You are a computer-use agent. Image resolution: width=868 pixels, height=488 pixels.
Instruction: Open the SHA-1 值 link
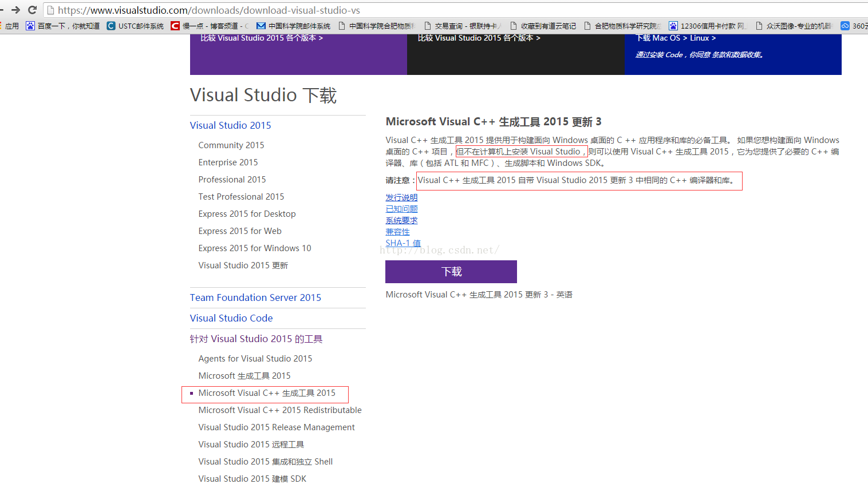403,243
